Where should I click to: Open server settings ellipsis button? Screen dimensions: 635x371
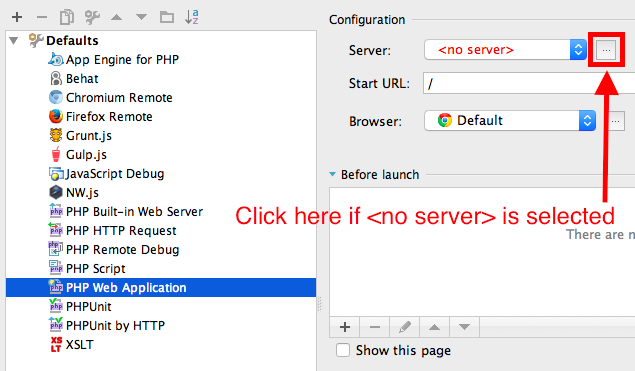point(606,50)
